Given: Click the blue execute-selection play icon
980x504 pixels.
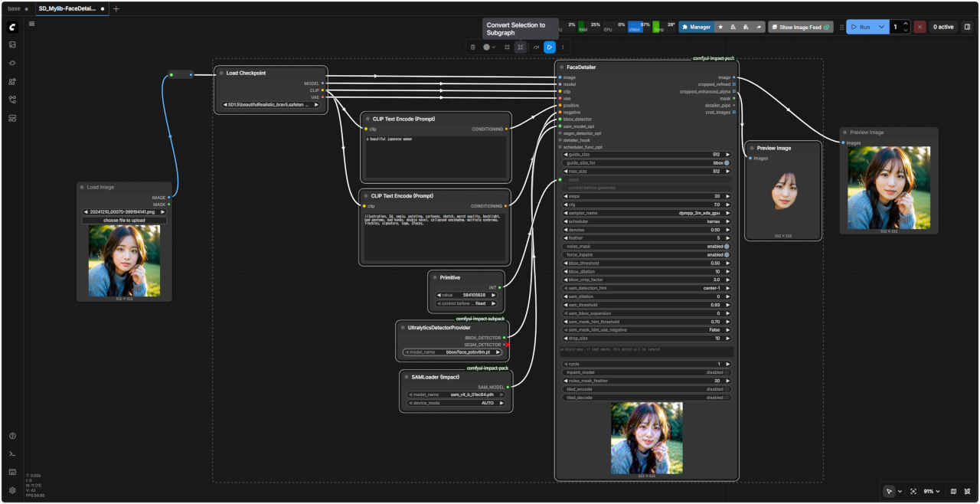Looking at the screenshot, I should pyautogui.click(x=549, y=47).
